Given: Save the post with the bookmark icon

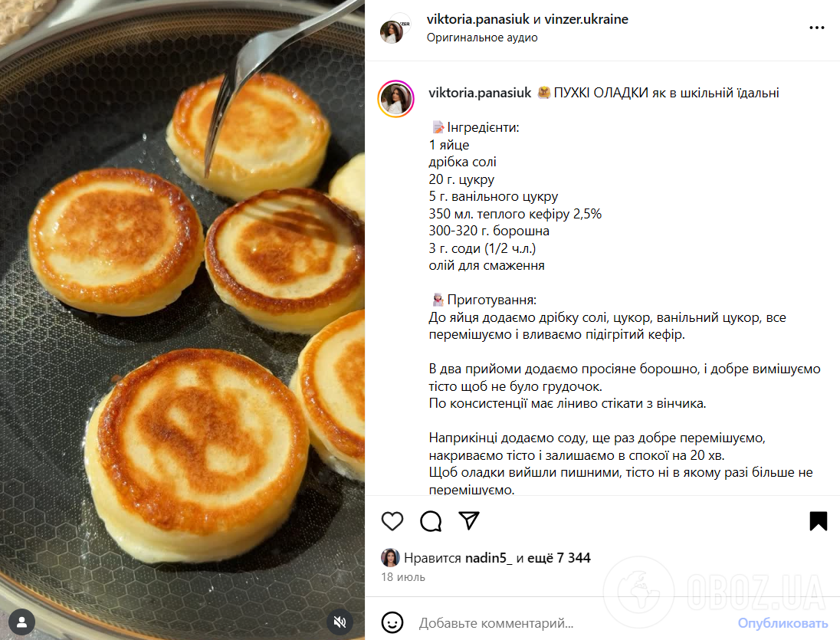Looking at the screenshot, I should coord(818,520).
